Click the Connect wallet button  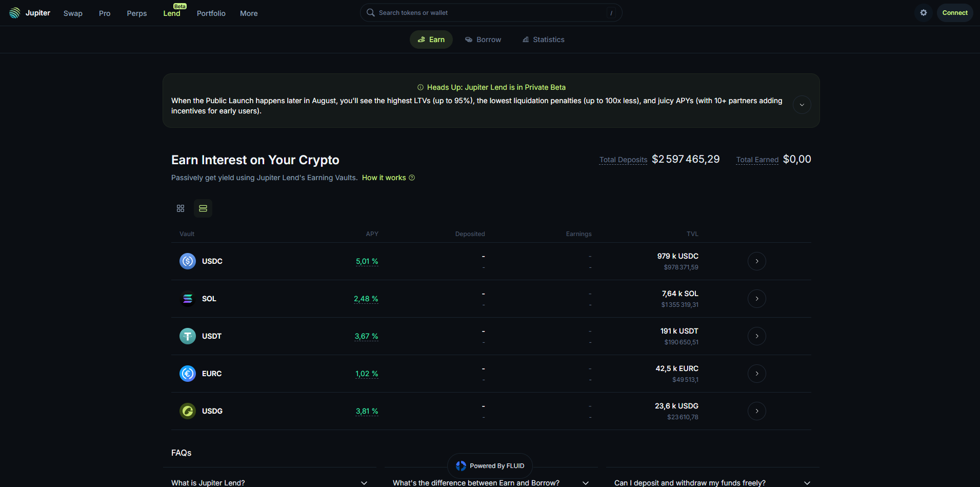(x=954, y=13)
